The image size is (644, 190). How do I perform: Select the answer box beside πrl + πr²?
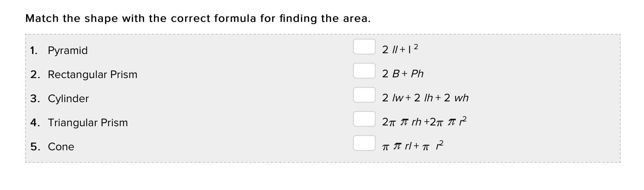click(x=364, y=143)
